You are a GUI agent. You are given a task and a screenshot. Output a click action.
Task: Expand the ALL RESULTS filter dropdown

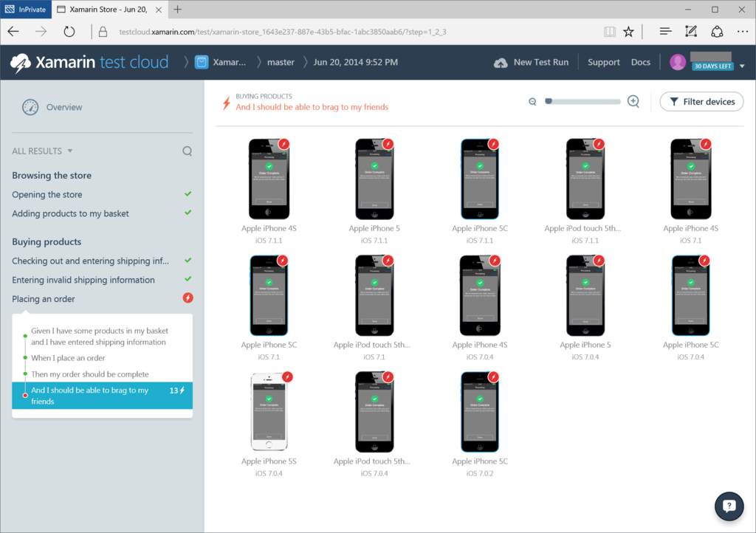[x=42, y=151]
